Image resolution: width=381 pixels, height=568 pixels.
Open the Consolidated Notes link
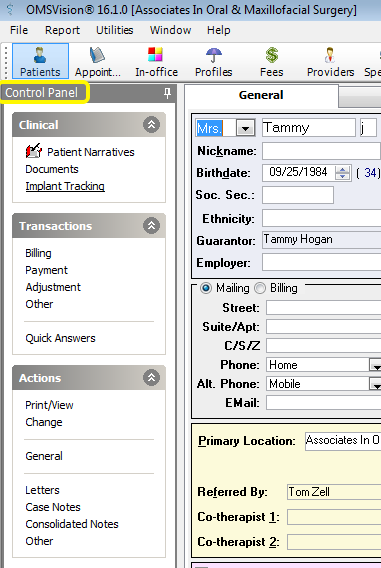(72, 525)
